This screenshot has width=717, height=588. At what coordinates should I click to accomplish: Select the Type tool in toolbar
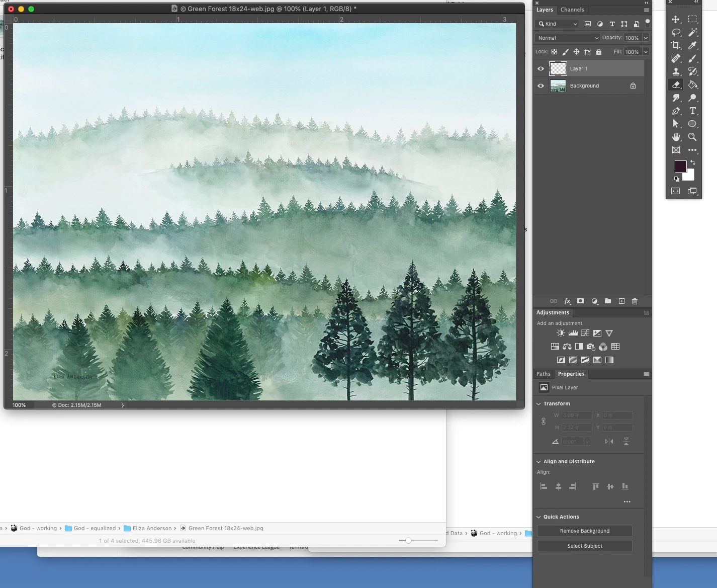692,111
